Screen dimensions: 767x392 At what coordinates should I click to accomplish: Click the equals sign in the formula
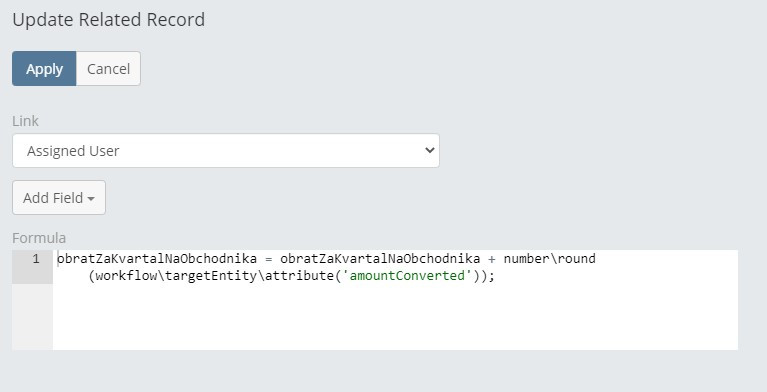pos(269,259)
